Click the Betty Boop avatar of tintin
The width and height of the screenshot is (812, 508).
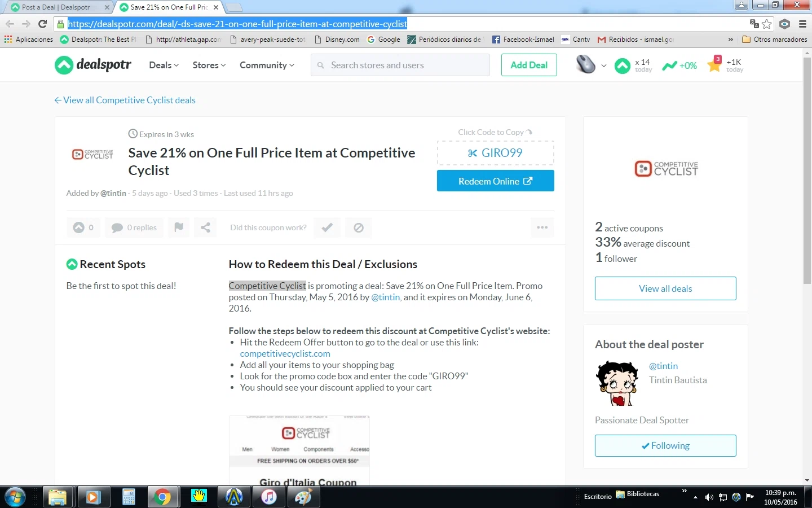point(617,383)
